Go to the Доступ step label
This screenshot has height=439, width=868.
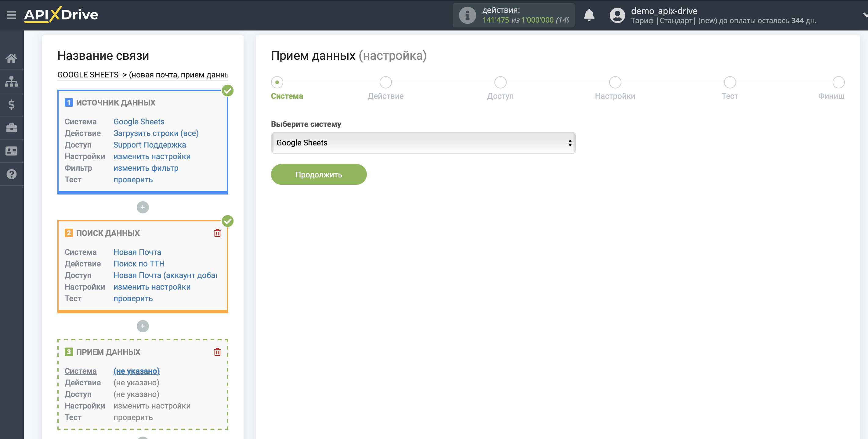(500, 96)
